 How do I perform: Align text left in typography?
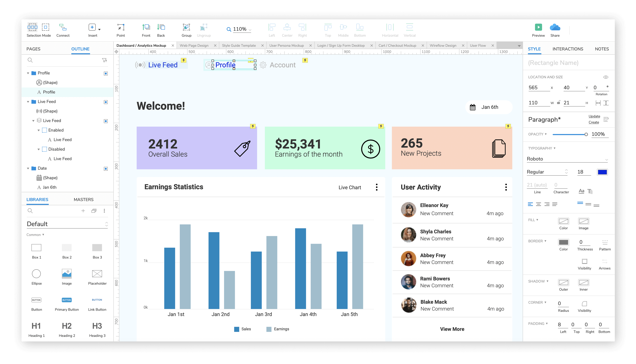point(530,204)
